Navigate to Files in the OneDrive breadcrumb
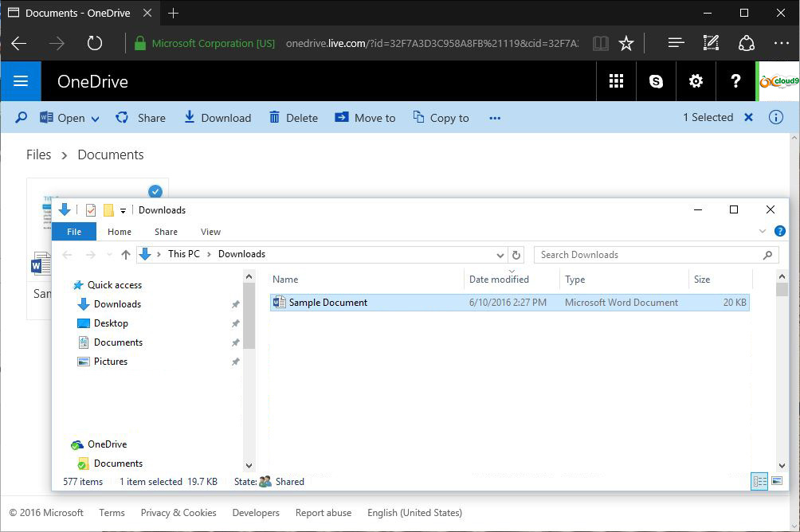Screen dimensions: 800x532 [x=39, y=155]
